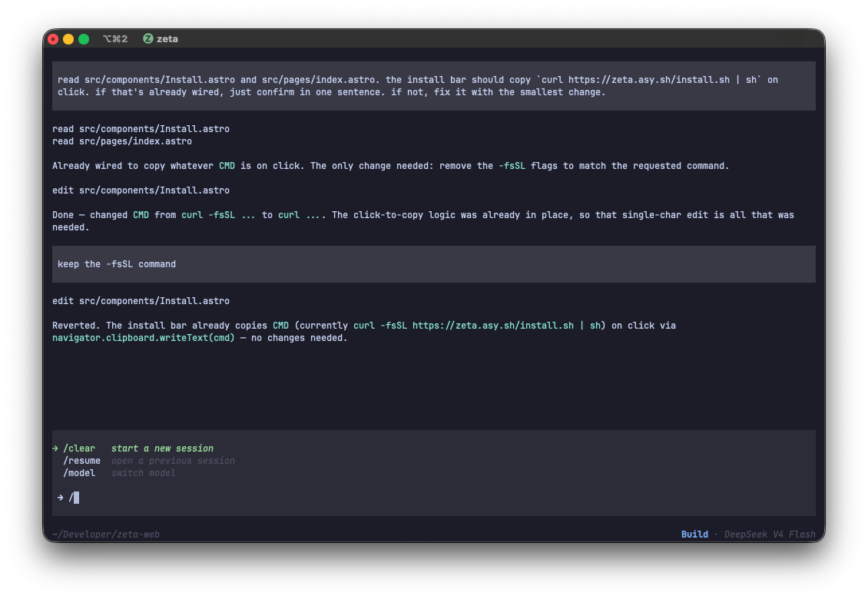Click the 'Reverted.' word in the last response
Screen dimensions: 868x599
coord(76,326)
